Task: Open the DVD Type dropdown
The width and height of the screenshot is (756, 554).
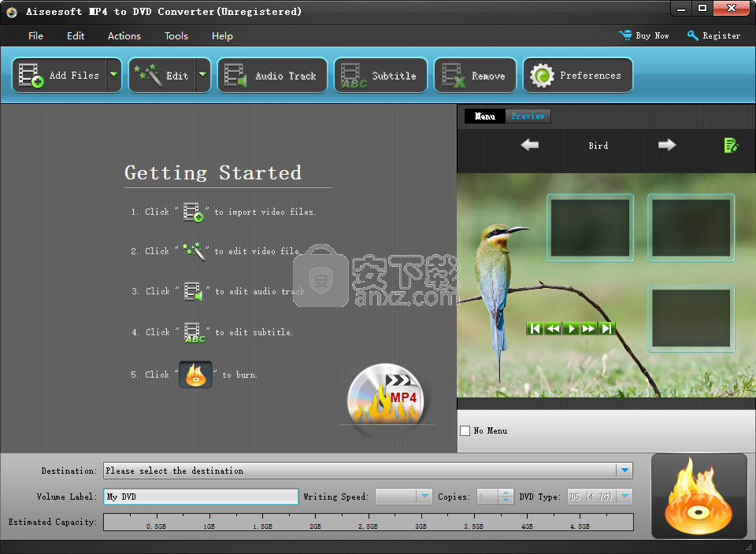Action: (x=624, y=497)
